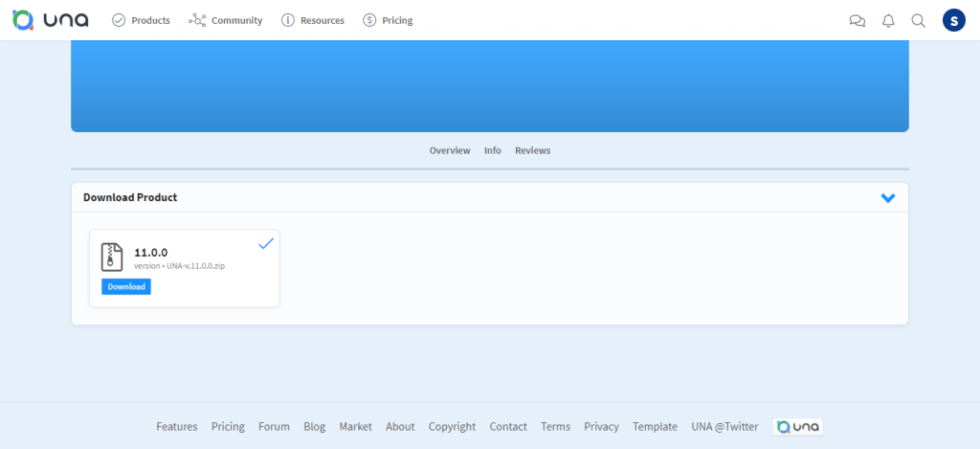Open the Privacy footer link

(601, 426)
